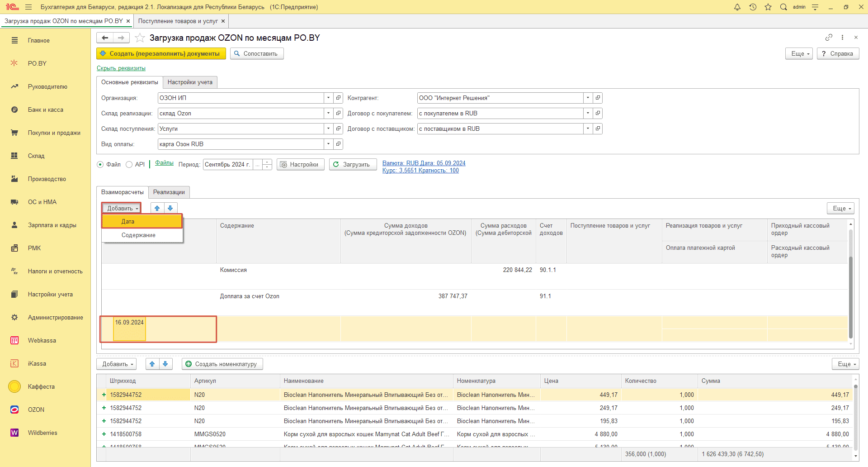Go forward with right arrow button
Screen dimensions: 868x467
point(121,38)
